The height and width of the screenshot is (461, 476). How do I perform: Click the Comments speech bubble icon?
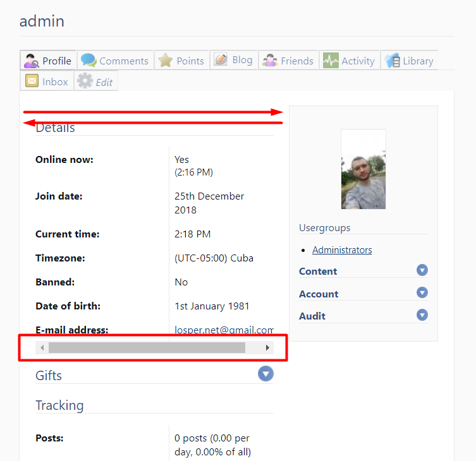[88, 61]
